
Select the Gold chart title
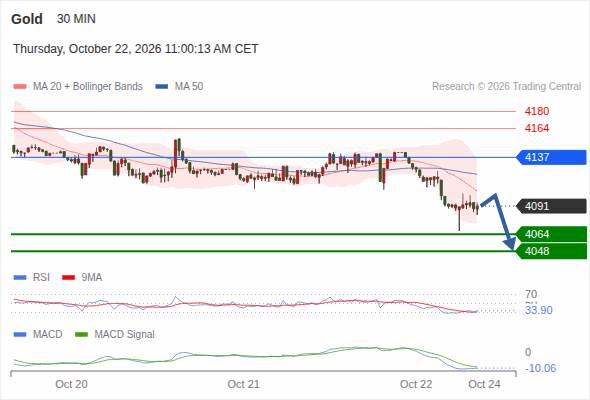pyautogui.click(x=27, y=19)
